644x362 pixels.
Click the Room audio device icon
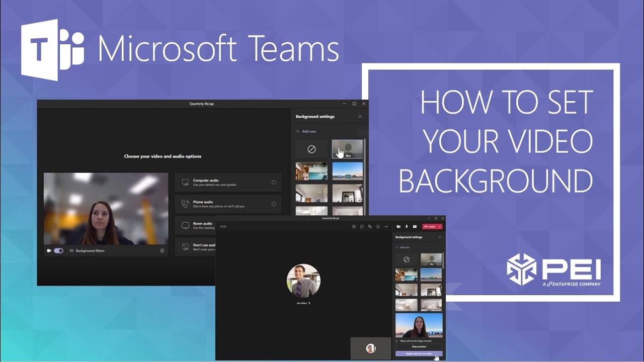[185, 225]
